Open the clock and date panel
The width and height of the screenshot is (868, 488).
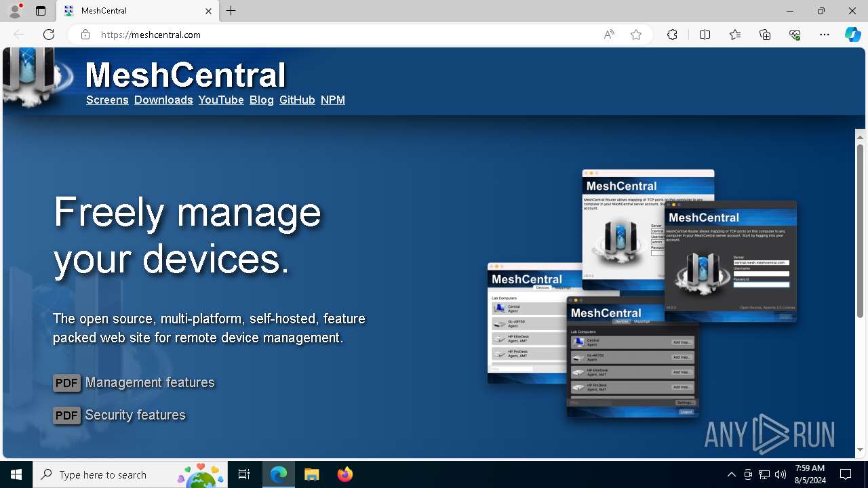point(810,474)
